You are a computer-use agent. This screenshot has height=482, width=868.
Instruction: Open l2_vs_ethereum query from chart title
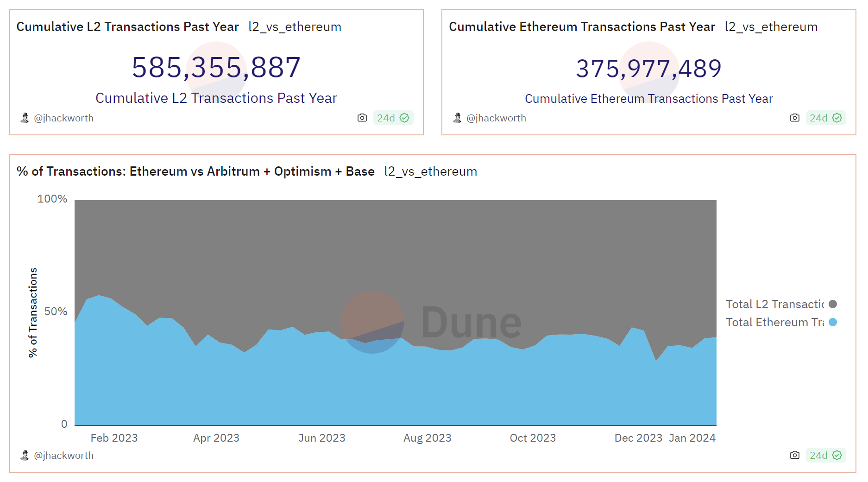pyautogui.click(x=430, y=171)
